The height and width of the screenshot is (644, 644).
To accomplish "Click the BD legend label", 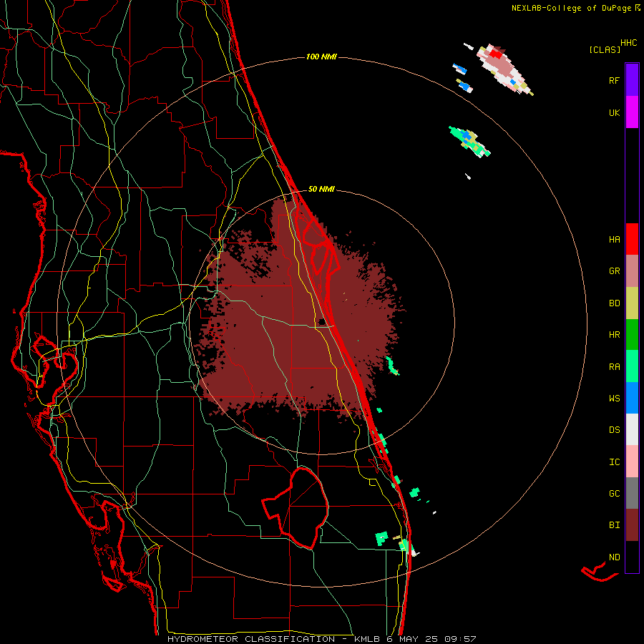I will pos(614,303).
